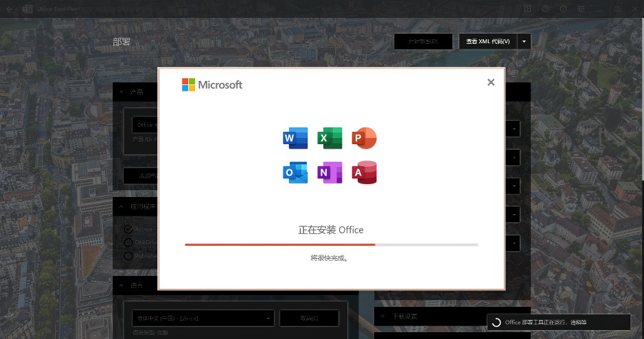Toggle the OneDrive application checkbox

point(128,242)
